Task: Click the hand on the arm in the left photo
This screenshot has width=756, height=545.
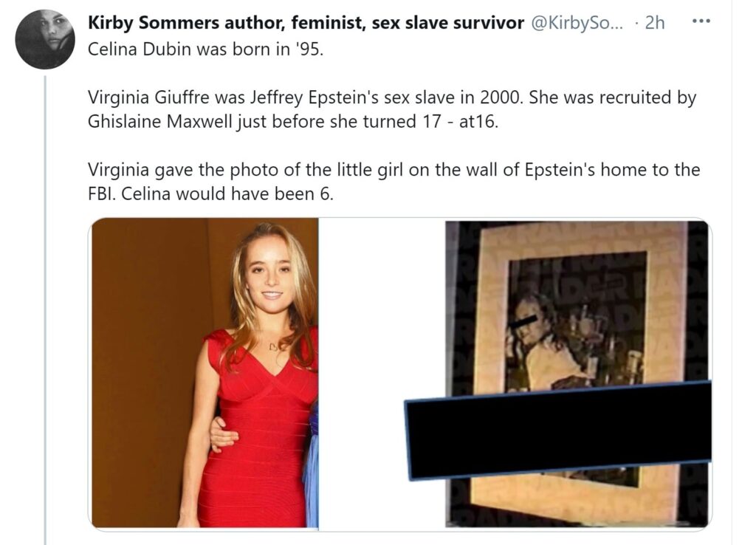Action: click(x=223, y=435)
